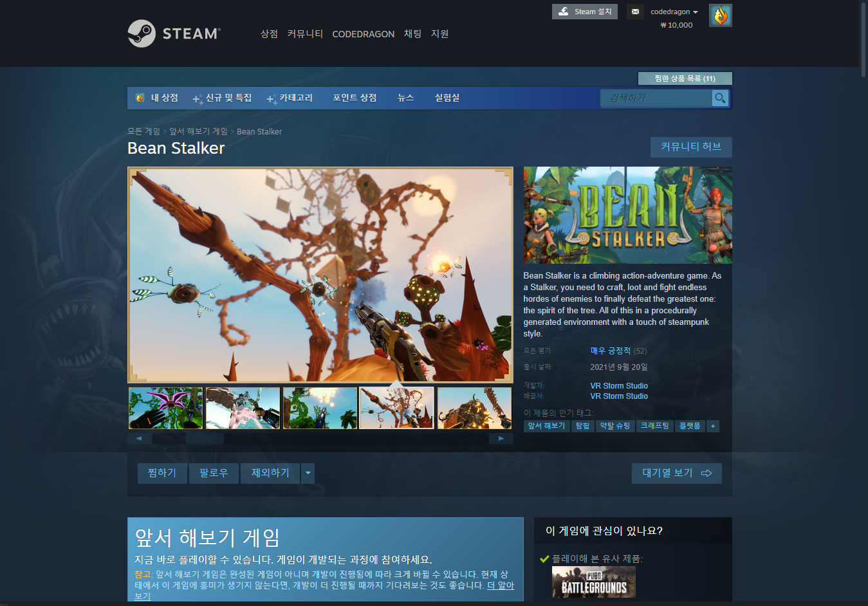Image resolution: width=868 pixels, height=606 pixels.
Task: Click VR Storm Studio developer link
Action: click(619, 386)
